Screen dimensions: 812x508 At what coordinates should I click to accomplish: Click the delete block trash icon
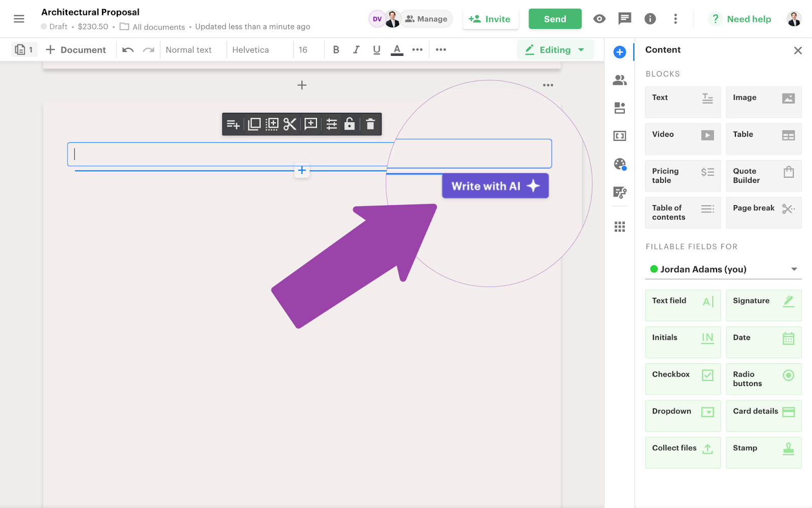click(x=370, y=124)
